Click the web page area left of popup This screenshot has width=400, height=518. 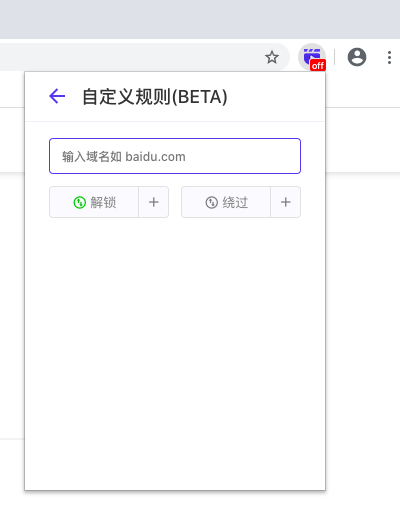pos(12,300)
